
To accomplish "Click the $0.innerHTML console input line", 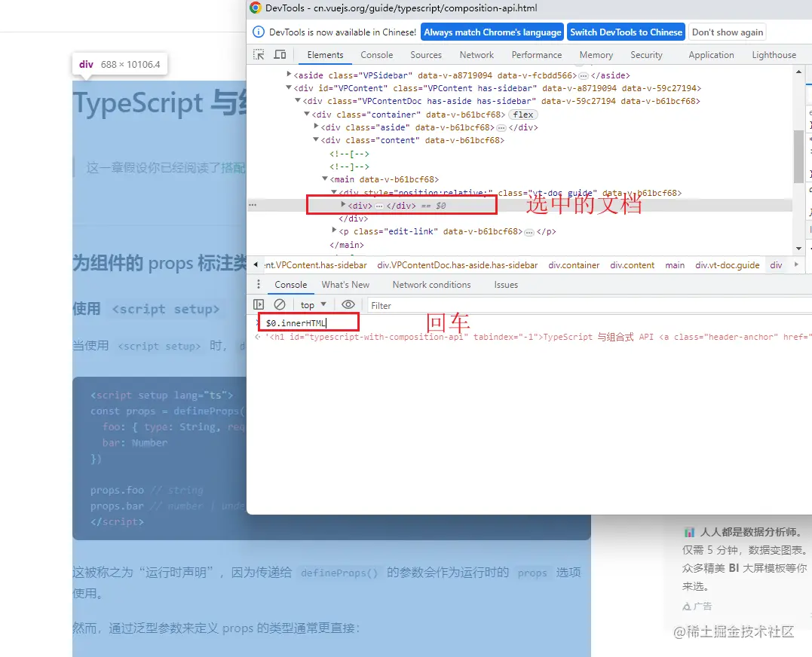I will coord(296,322).
